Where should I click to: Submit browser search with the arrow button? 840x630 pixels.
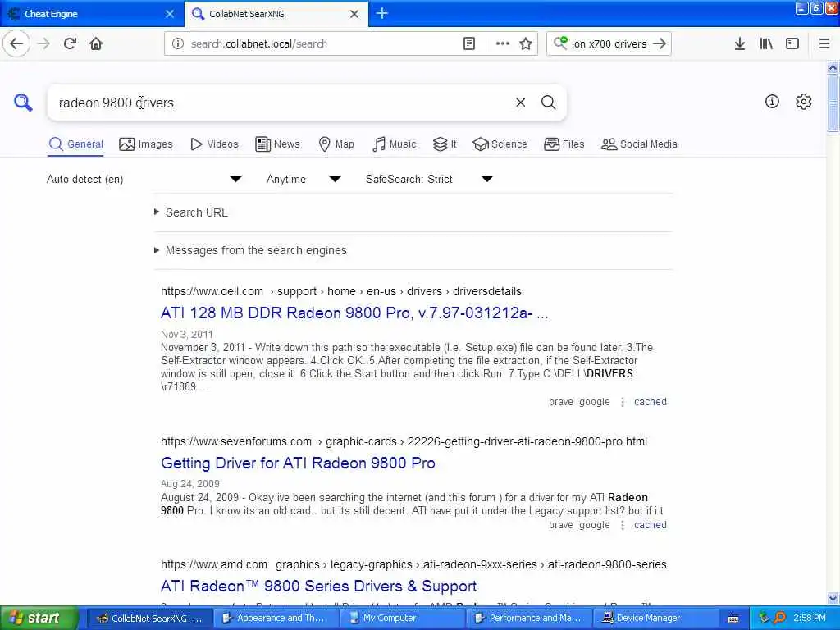pos(660,43)
